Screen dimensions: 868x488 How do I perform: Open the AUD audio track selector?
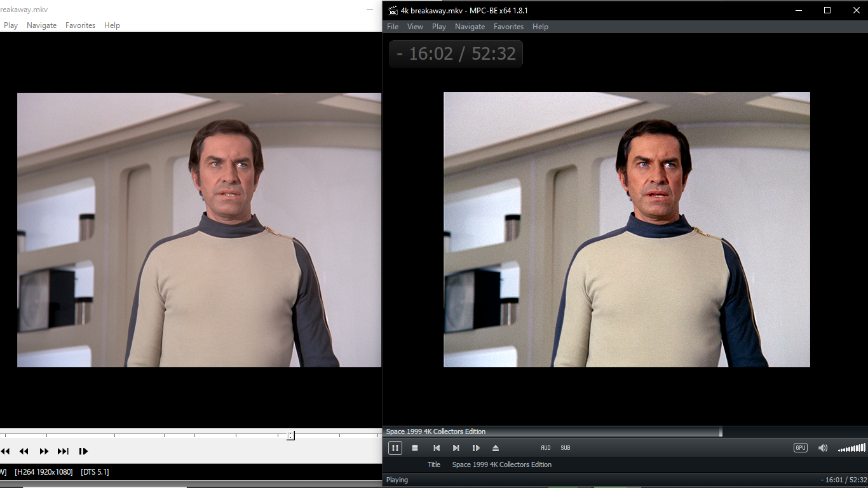[546, 448]
